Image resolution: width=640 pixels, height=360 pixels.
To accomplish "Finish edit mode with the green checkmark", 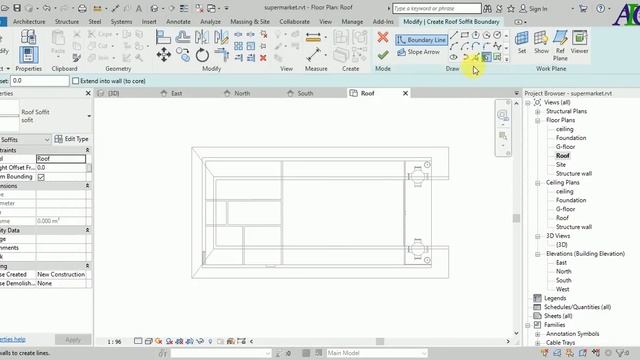I will [x=382, y=55].
